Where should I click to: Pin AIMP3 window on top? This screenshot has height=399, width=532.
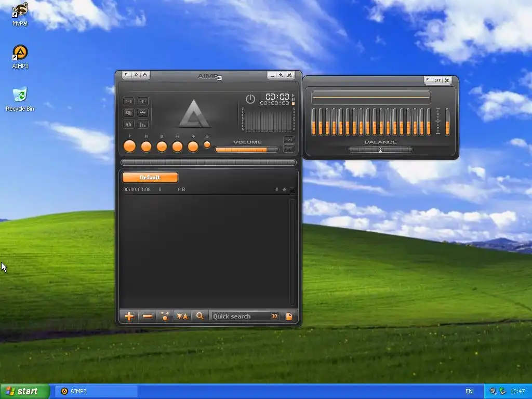[x=281, y=75]
